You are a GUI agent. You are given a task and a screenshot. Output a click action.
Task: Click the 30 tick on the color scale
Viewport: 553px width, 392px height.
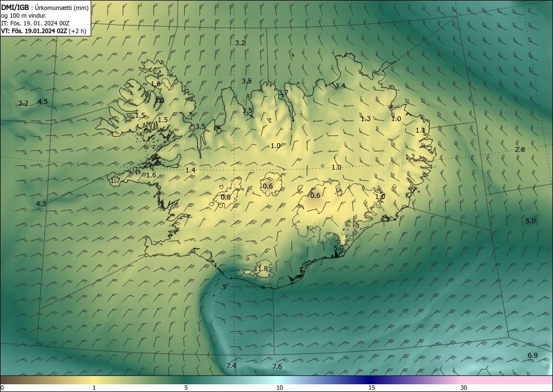[x=464, y=388]
